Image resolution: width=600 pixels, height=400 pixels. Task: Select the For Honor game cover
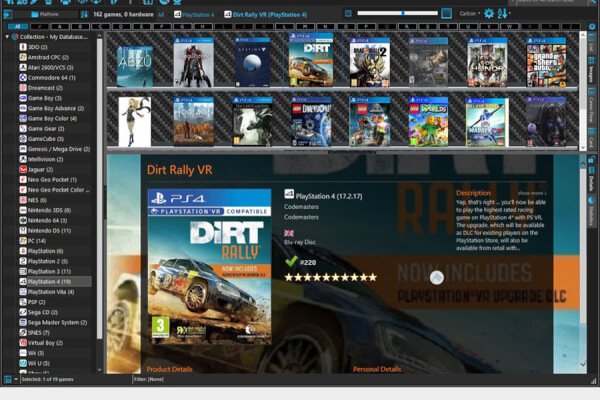(x=487, y=62)
